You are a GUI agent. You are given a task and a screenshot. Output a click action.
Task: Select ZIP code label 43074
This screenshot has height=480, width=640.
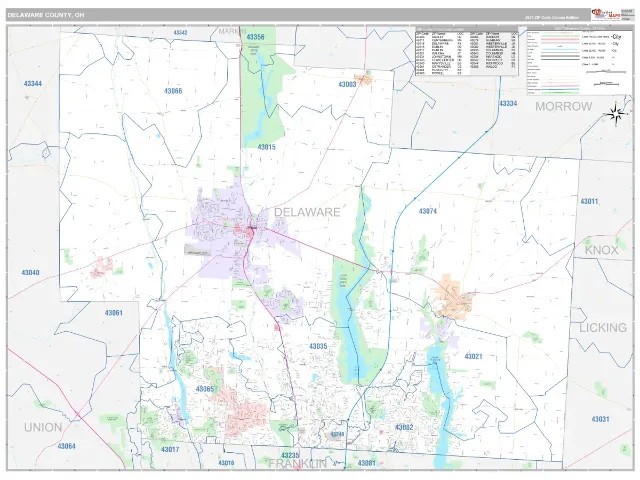[428, 211]
